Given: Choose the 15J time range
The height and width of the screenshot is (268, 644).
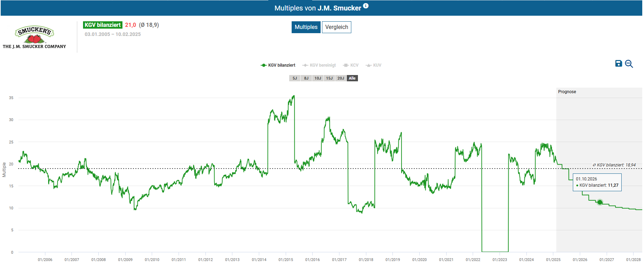Looking at the screenshot, I should pyautogui.click(x=329, y=78).
